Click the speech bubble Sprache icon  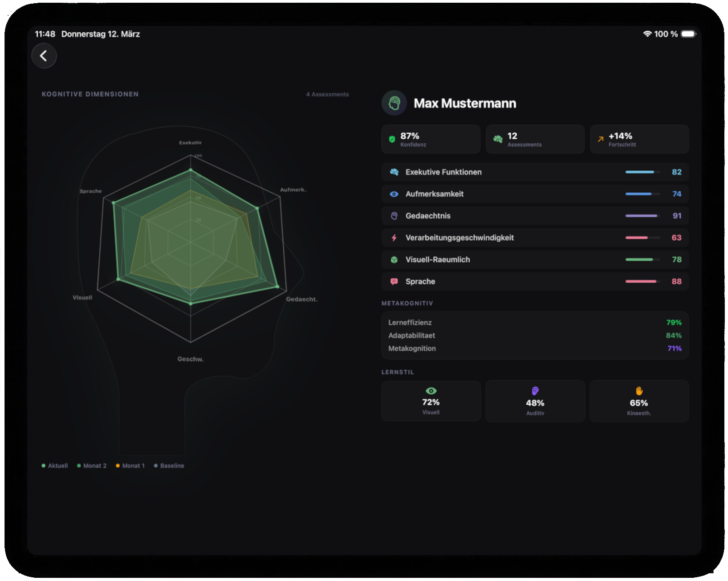[x=394, y=281]
